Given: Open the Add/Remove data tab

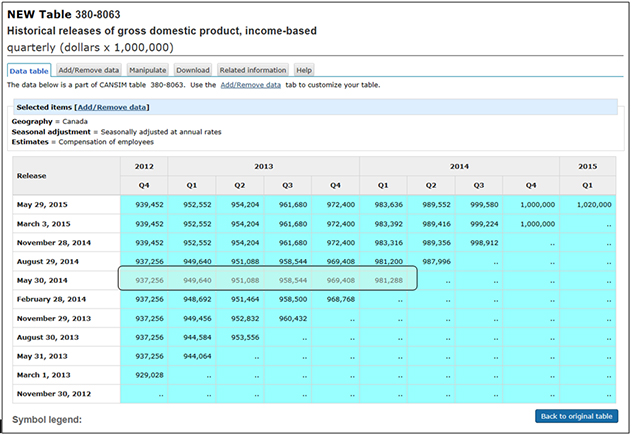Looking at the screenshot, I should tap(89, 70).
